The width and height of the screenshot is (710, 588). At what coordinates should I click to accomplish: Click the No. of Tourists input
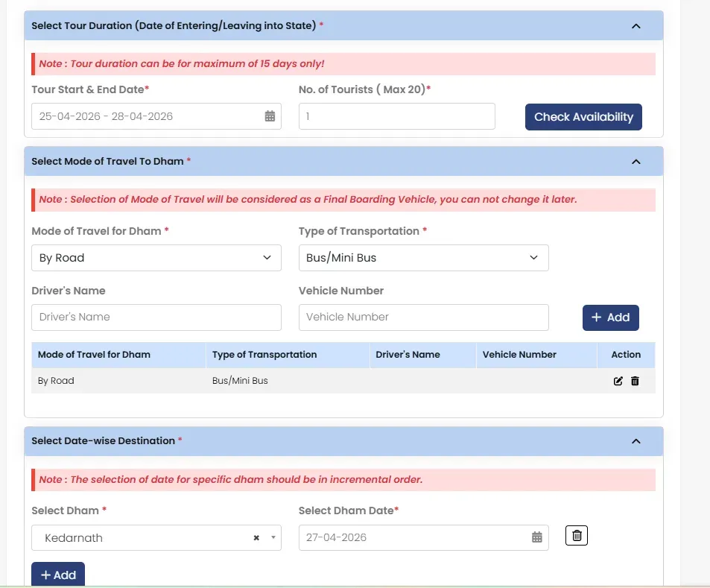[x=396, y=116]
